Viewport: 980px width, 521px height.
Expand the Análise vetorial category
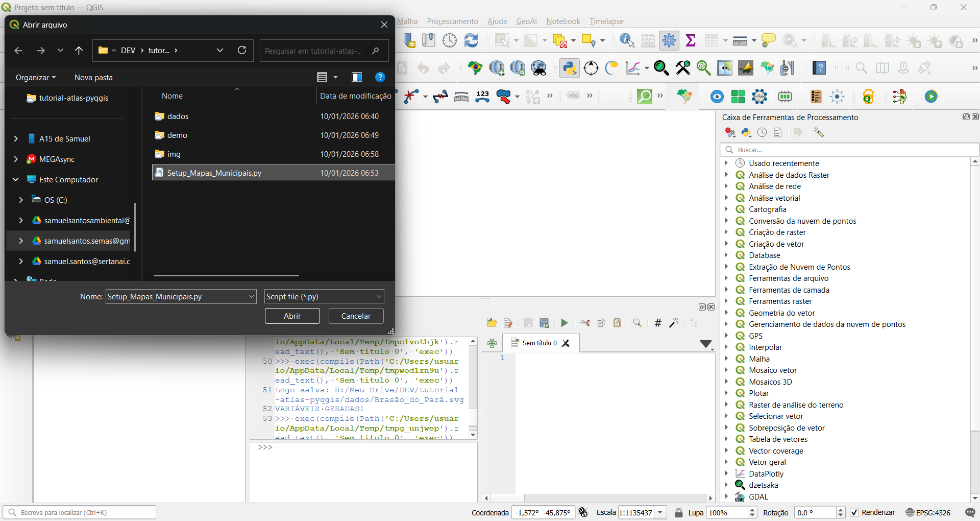(727, 198)
